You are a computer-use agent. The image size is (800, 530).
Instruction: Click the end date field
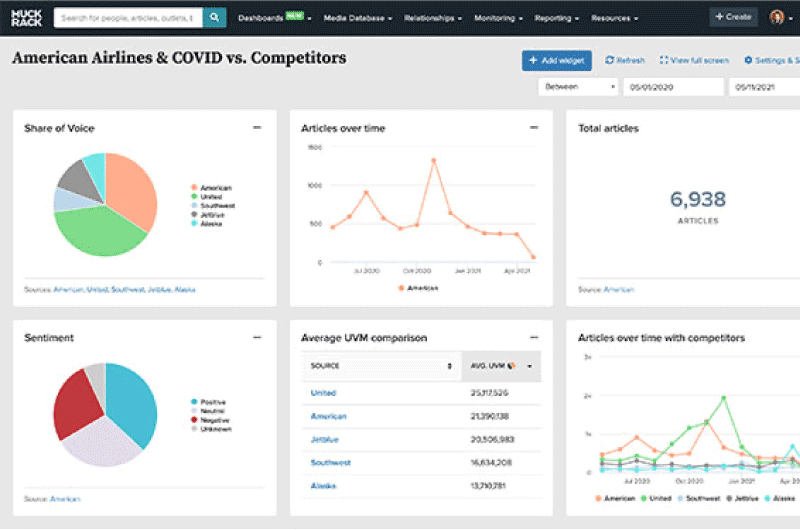pos(764,87)
